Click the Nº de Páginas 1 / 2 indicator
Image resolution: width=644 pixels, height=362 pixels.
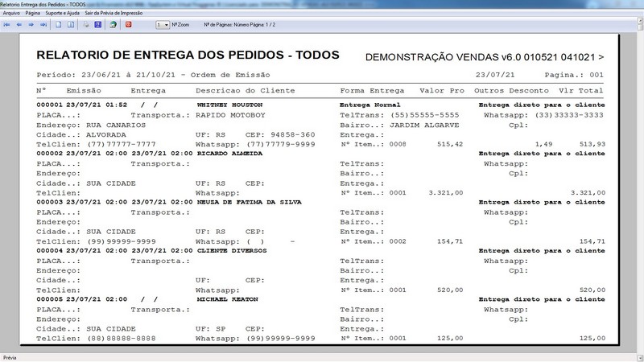pyautogui.click(x=239, y=25)
